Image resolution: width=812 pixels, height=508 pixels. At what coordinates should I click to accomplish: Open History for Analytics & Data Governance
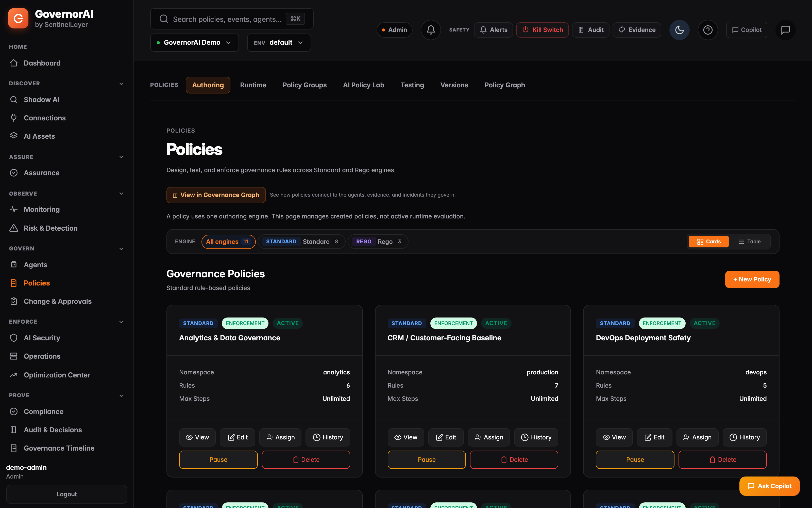click(328, 437)
